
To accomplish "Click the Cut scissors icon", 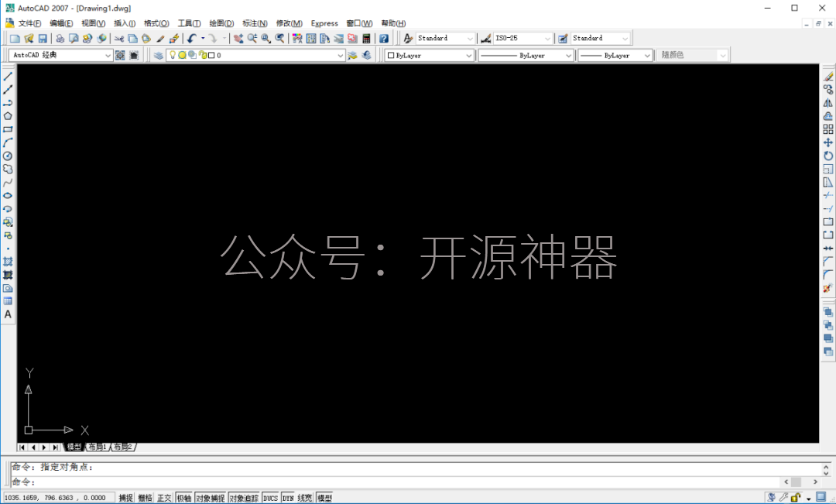I will pos(119,39).
